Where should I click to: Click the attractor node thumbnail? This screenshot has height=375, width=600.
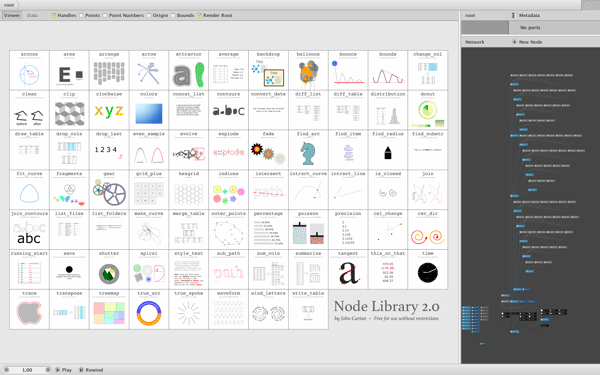pyautogui.click(x=189, y=70)
